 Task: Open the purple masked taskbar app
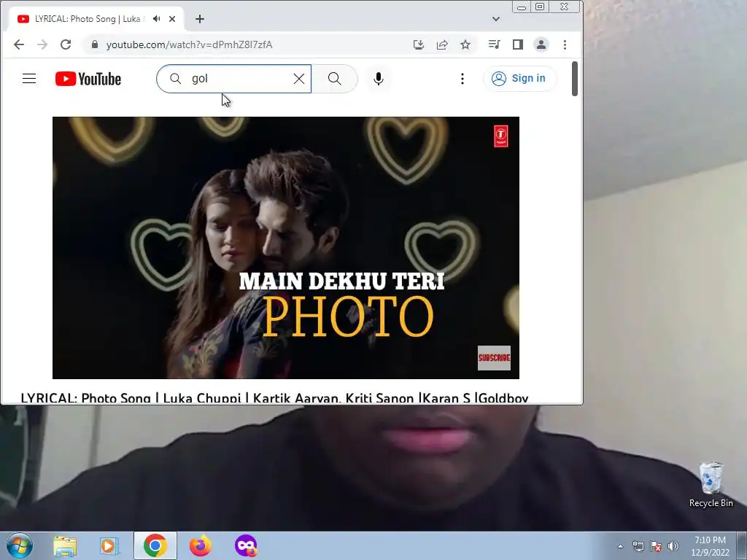point(246,545)
